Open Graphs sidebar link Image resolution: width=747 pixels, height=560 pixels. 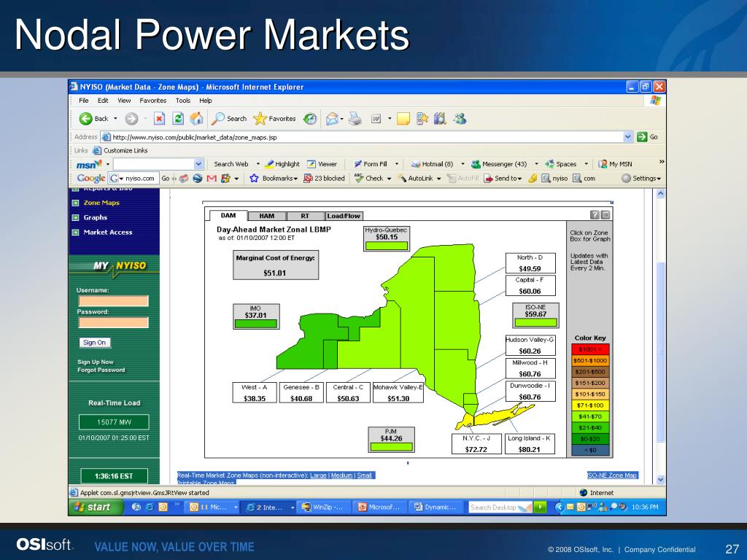[96, 217]
